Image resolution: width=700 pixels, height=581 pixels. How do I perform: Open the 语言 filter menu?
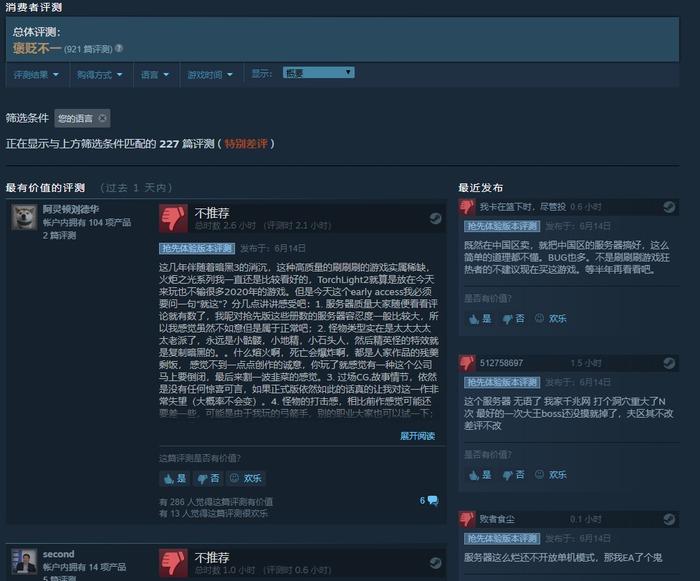click(x=155, y=75)
